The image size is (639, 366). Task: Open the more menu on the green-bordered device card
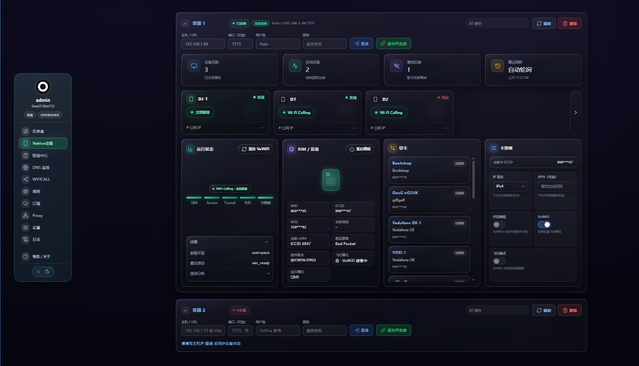pos(262,128)
